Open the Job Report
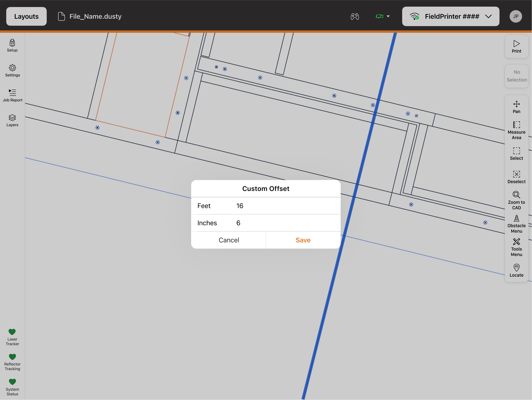The height and width of the screenshot is (400, 532). (12, 95)
